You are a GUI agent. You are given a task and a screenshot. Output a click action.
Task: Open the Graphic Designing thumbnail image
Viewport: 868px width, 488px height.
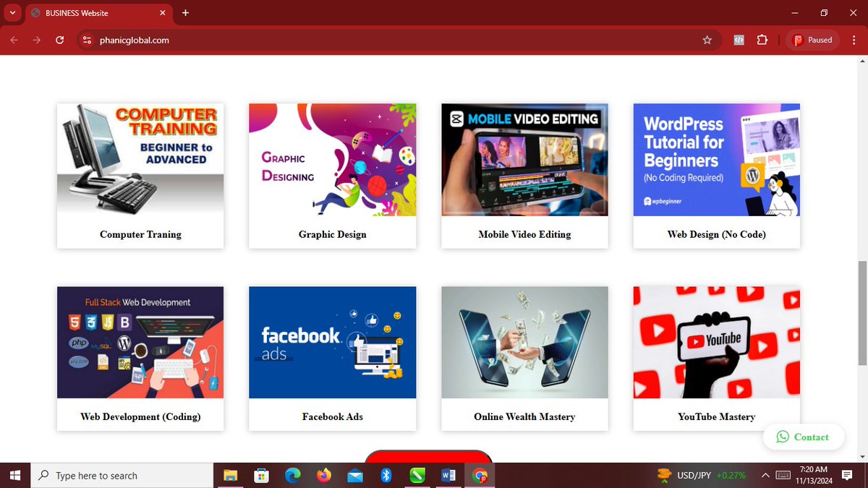[333, 160]
